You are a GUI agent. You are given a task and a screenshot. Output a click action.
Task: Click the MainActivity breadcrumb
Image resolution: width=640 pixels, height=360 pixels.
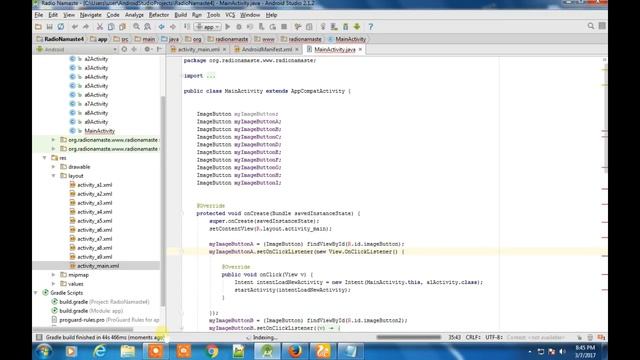(347, 39)
